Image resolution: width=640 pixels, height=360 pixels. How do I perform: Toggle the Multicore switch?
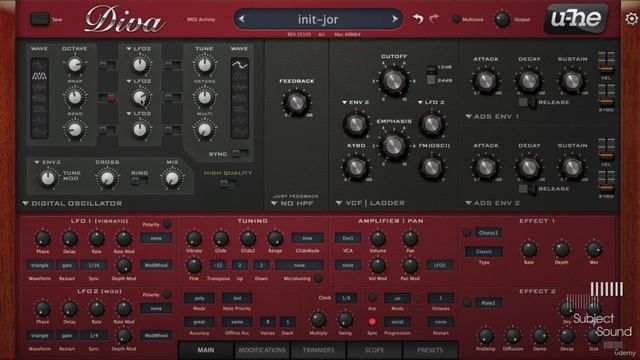(x=456, y=19)
